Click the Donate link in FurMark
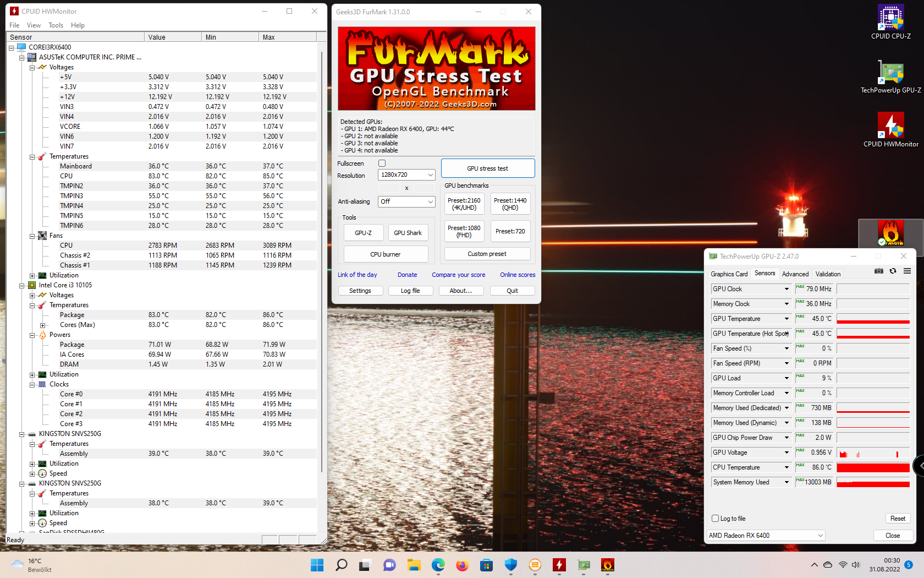 (408, 275)
